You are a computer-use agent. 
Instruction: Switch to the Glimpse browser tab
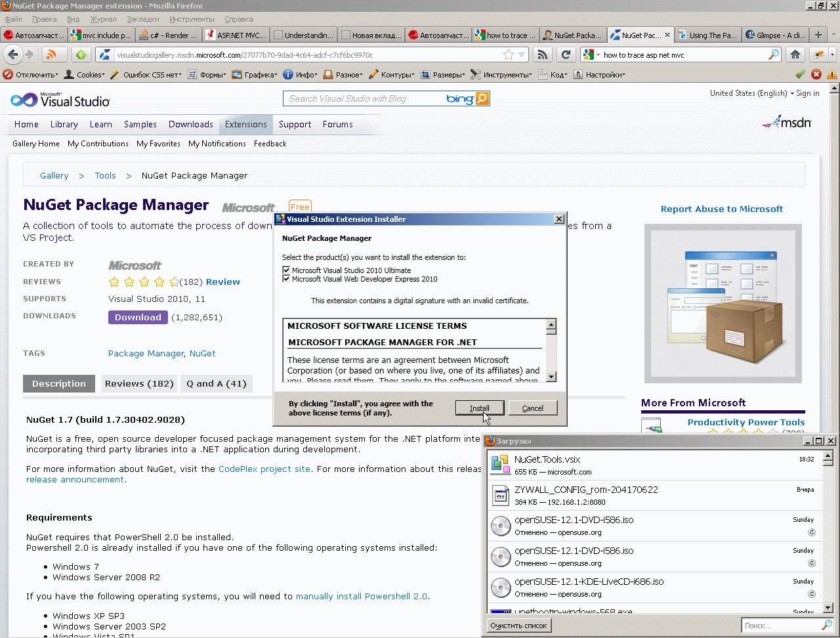pos(776,35)
